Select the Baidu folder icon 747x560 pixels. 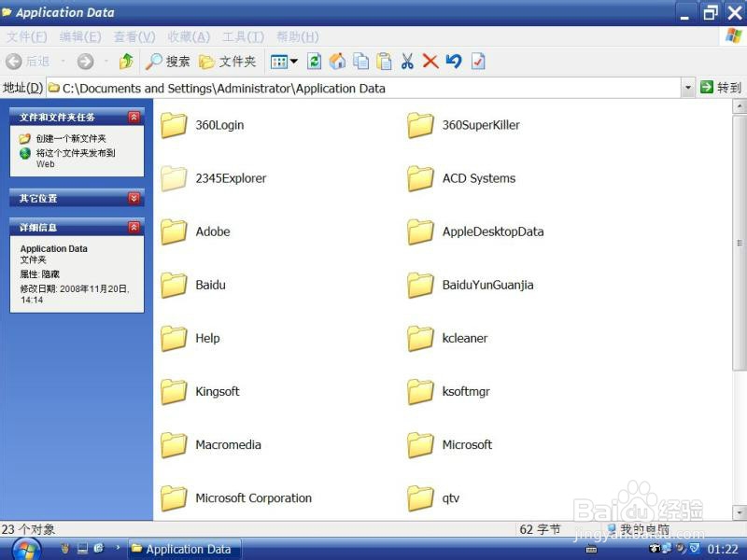[174, 286]
